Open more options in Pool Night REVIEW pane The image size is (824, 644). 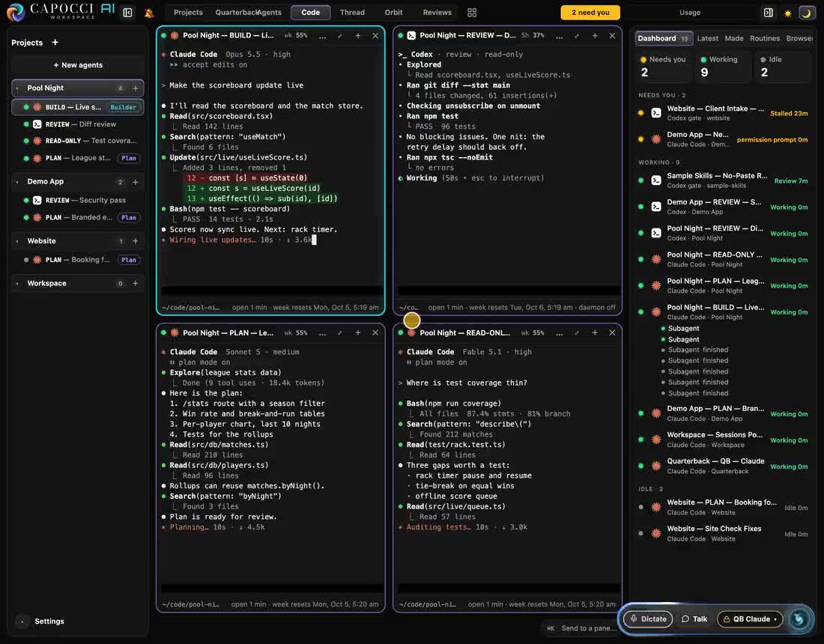pos(559,36)
